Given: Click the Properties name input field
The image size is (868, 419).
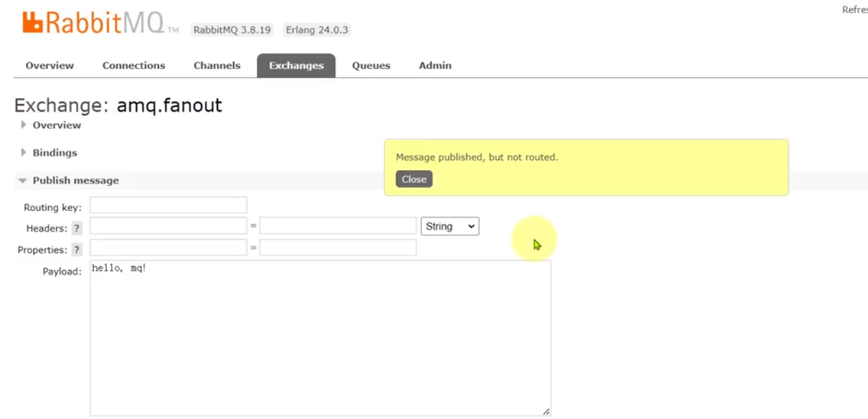Looking at the screenshot, I should [169, 248].
